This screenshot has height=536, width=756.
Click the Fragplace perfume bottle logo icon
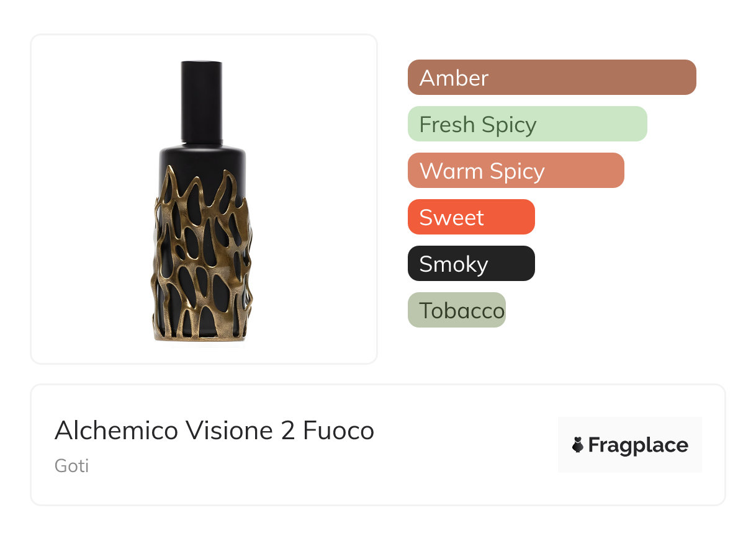click(578, 445)
